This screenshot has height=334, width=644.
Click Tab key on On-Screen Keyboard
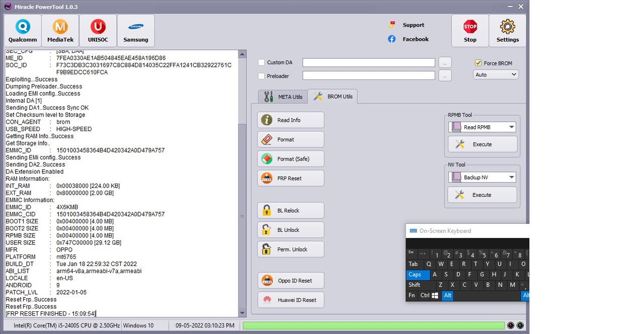[414, 264]
